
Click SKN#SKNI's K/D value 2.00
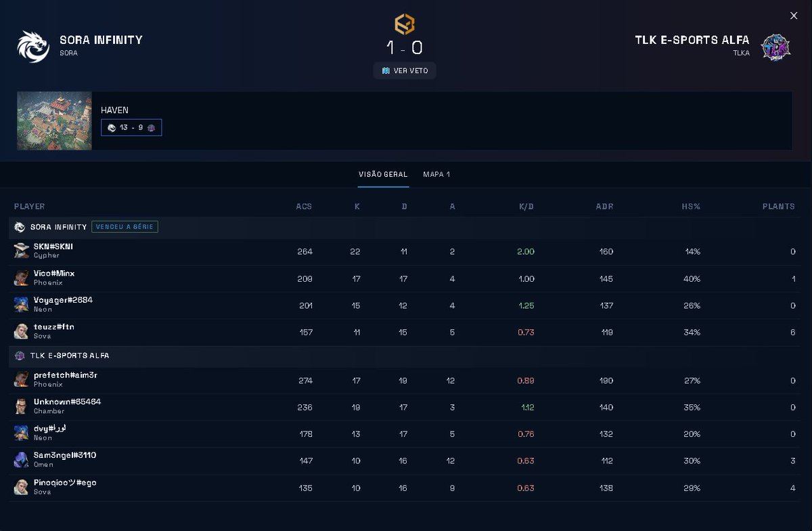pyautogui.click(x=526, y=251)
